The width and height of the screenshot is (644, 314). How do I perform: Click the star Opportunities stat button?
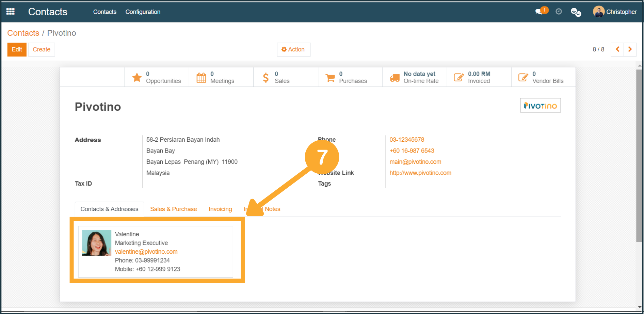pyautogui.click(x=157, y=77)
